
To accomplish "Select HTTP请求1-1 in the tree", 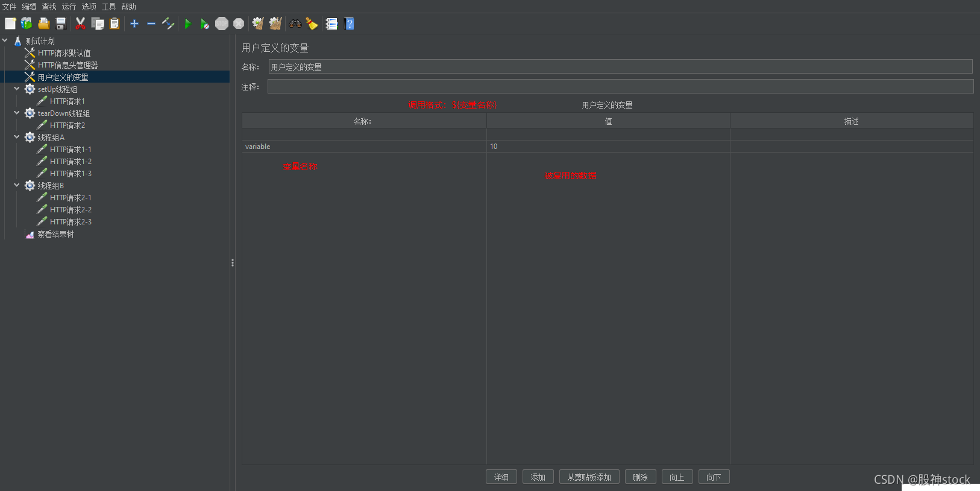I will click(x=71, y=150).
